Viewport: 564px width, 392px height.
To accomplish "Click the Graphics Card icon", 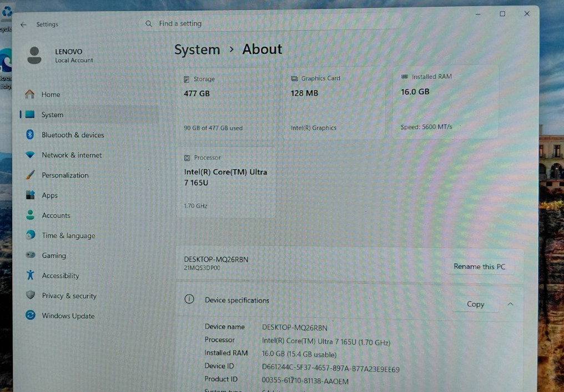I will pyautogui.click(x=294, y=78).
